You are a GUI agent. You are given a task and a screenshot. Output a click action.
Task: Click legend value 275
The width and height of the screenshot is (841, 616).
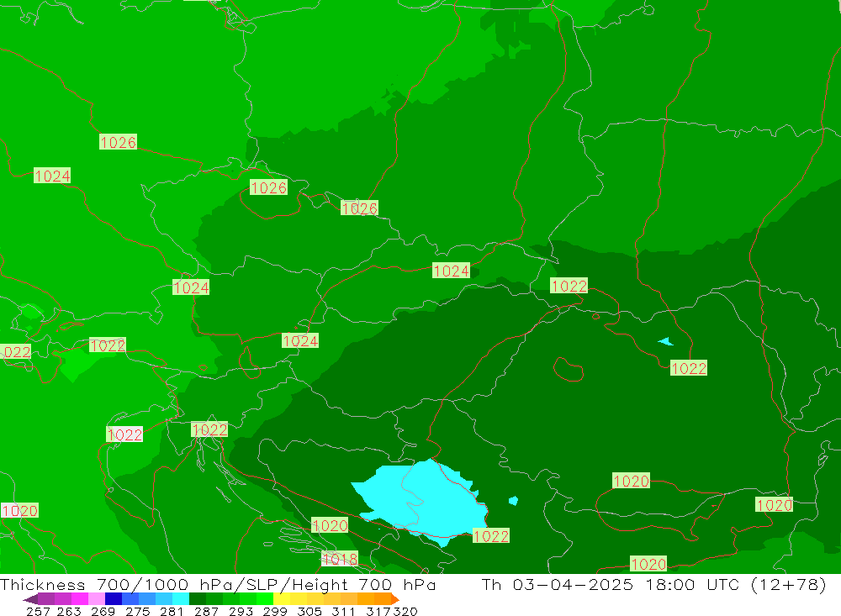[137, 611]
